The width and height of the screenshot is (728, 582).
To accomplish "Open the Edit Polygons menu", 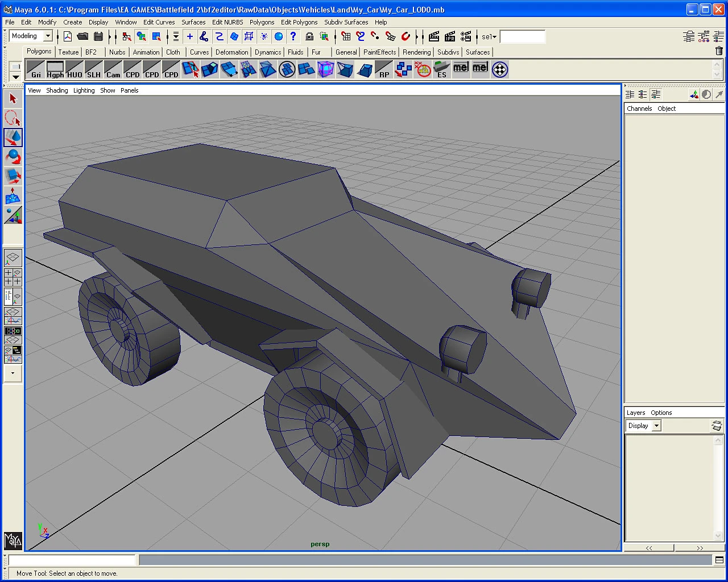I will (x=299, y=22).
